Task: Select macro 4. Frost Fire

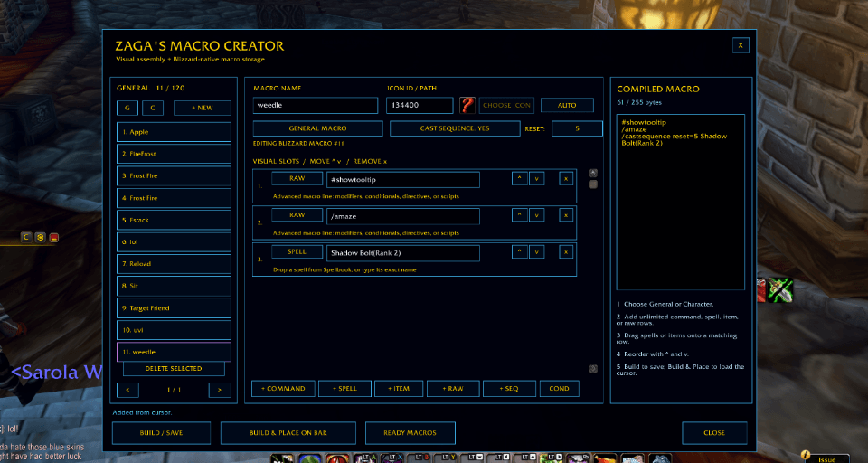Action: tap(174, 198)
